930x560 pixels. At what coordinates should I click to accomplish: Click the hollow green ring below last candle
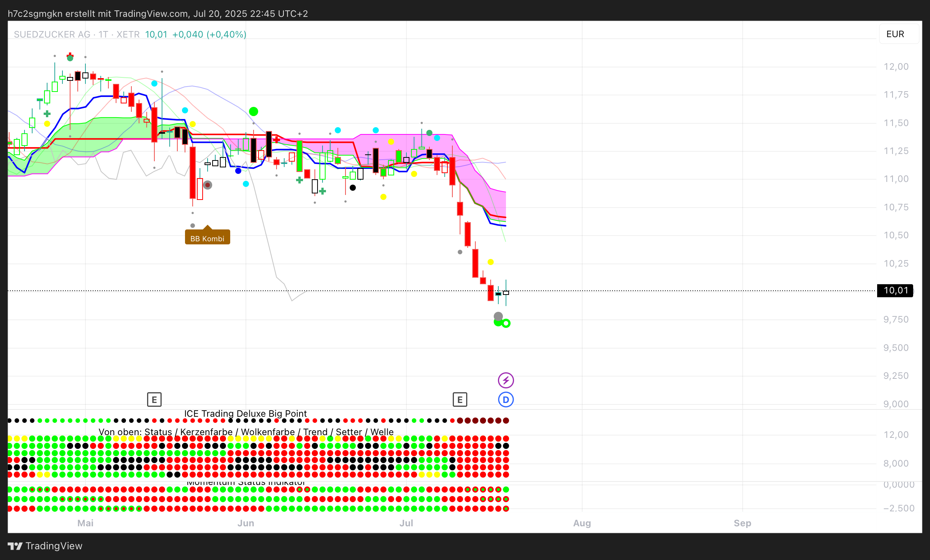pyautogui.click(x=506, y=324)
